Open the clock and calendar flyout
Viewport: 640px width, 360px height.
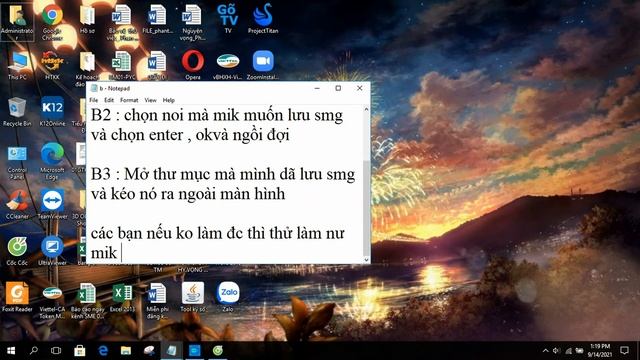[x=600, y=351]
